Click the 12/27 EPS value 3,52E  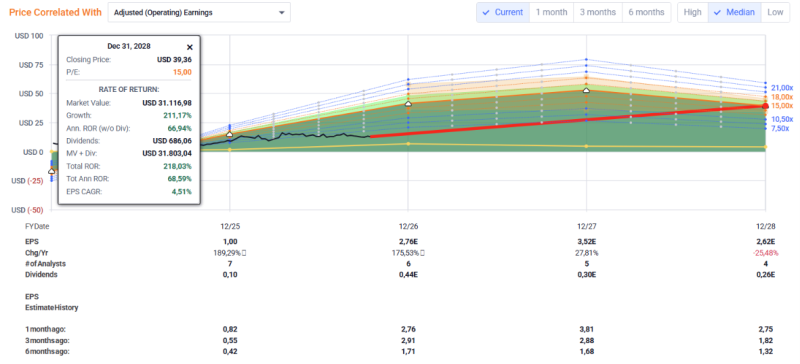coord(586,241)
